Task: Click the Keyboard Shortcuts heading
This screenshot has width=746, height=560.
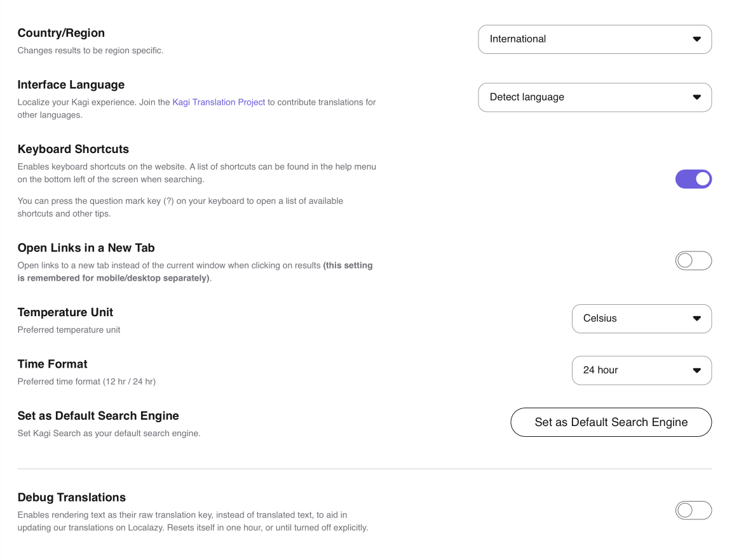Action: click(73, 149)
